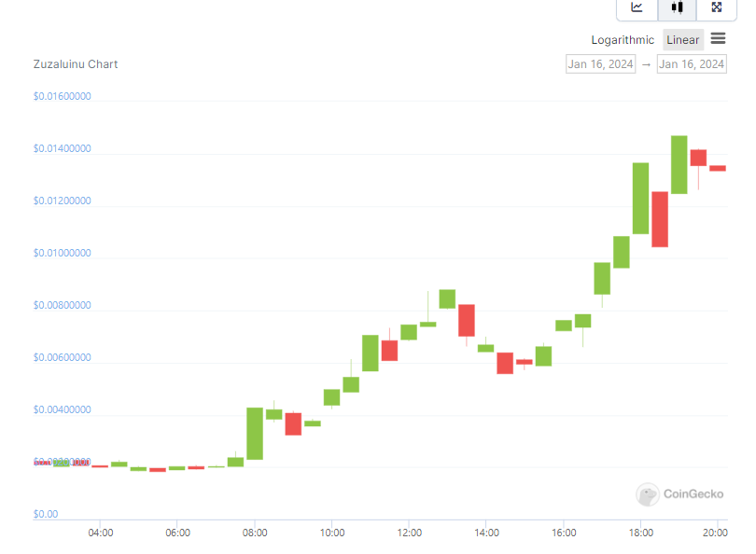Click the Zuzaluinu Chart title
This screenshot has width=756, height=554.
[x=76, y=64]
